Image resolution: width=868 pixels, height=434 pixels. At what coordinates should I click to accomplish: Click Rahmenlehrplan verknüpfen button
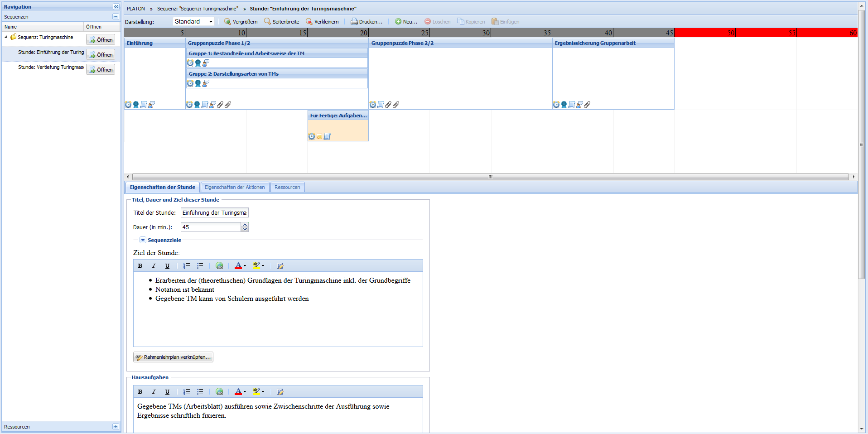click(173, 357)
